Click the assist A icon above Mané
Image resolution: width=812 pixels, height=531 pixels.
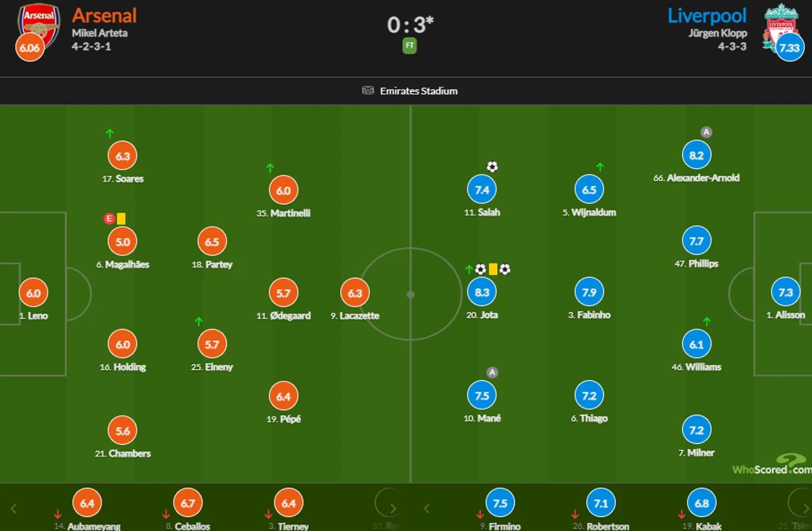click(x=492, y=372)
